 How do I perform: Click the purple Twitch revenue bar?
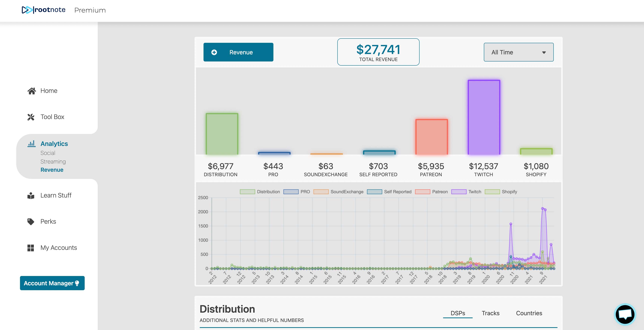pyautogui.click(x=484, y=118)
